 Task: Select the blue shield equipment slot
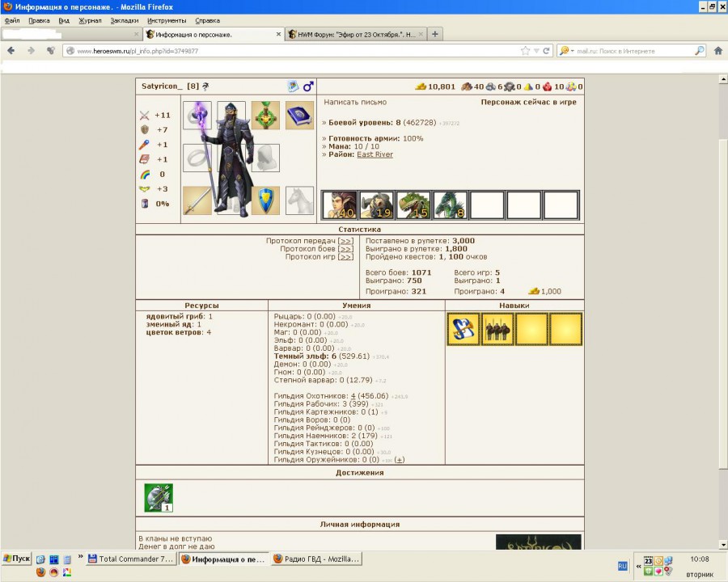click(265, 200)
